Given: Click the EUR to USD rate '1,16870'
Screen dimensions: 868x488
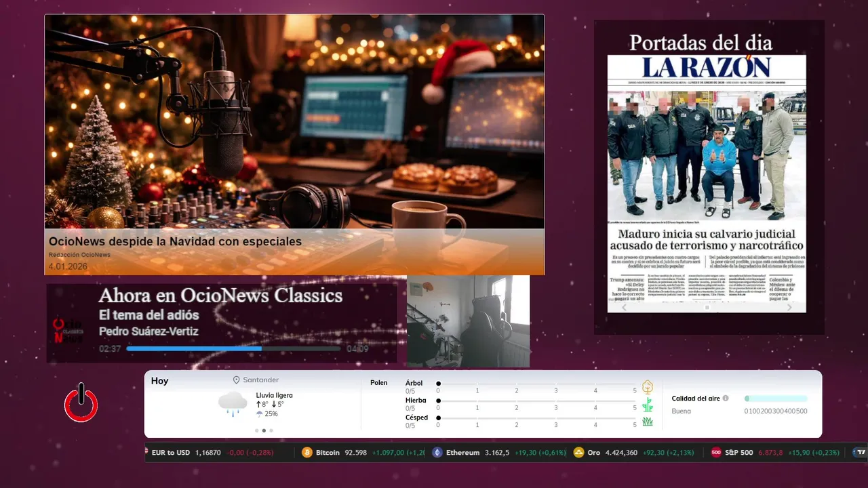Looking at the screenshot, I should (x=208, y=452).
